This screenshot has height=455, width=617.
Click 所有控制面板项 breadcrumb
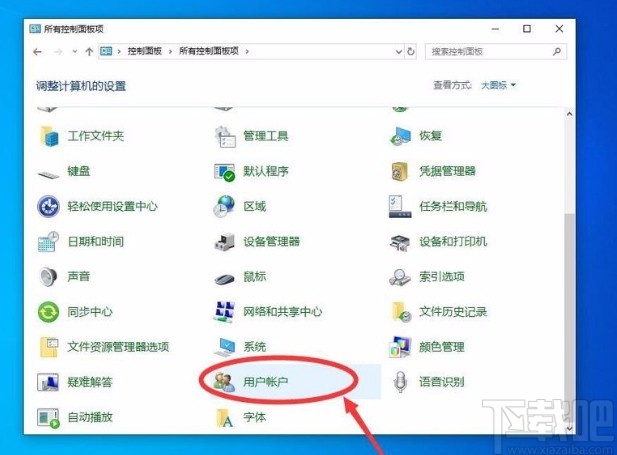209,51
